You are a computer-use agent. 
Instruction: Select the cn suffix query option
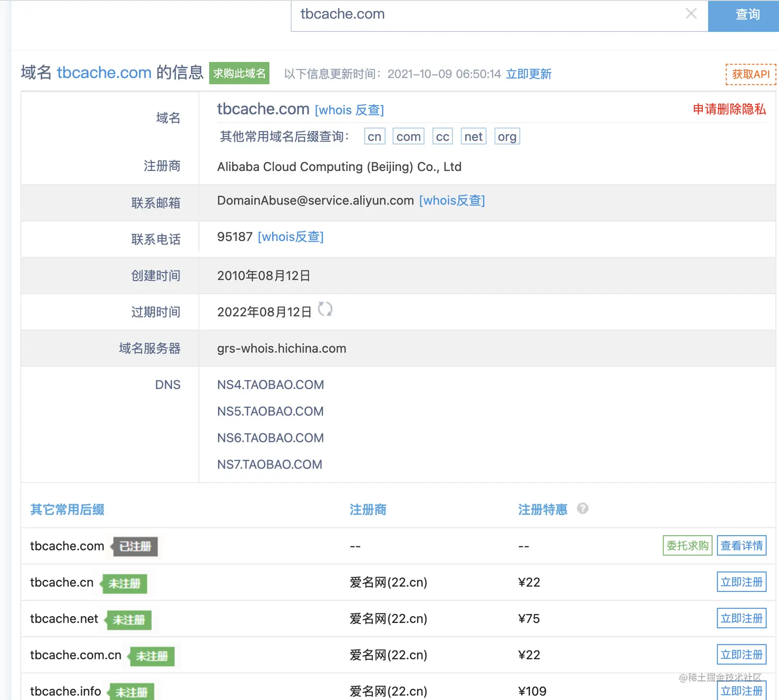tap(375, 136)
